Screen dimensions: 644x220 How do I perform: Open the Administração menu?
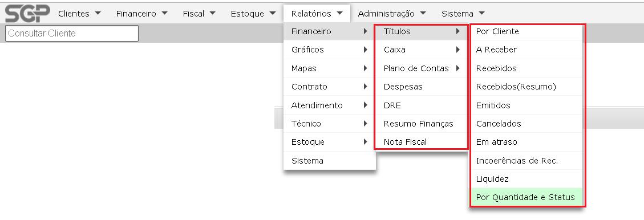point(392,14)
